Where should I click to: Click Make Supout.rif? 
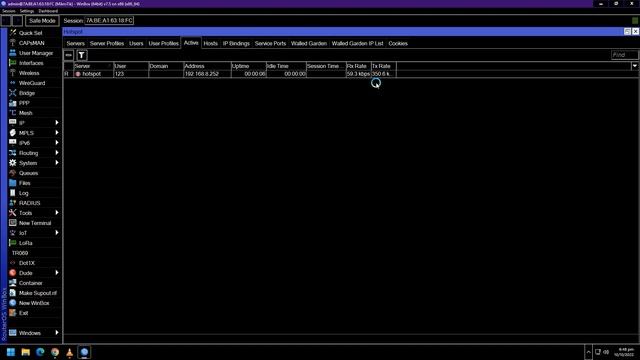(x=38, y=293)
